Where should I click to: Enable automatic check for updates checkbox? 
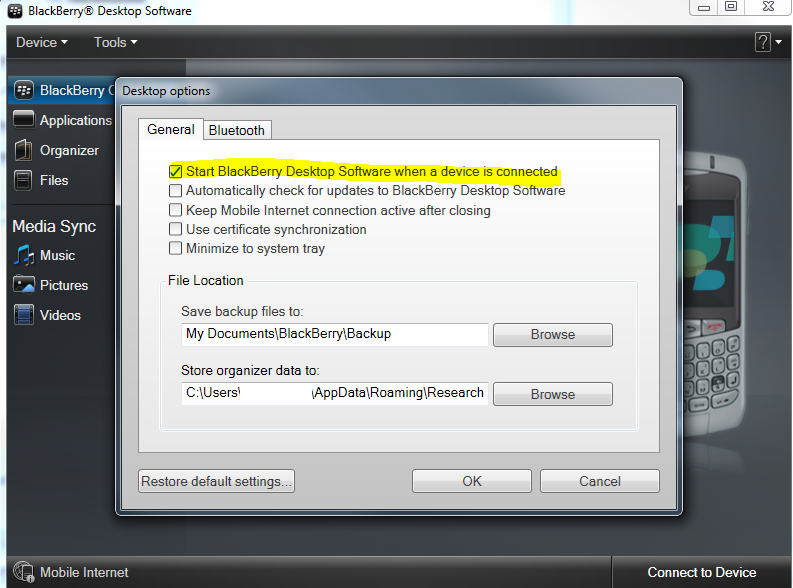tap(175, 191)
